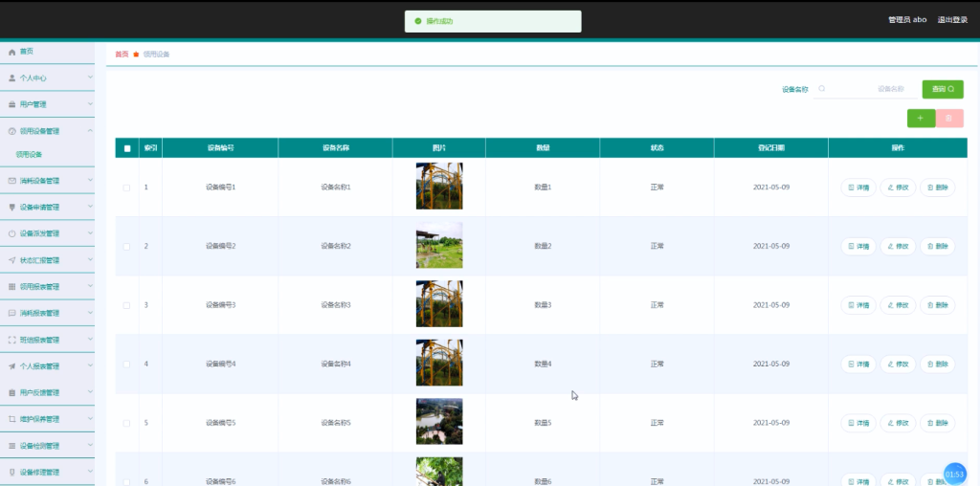Click the grid icon for 领用报表管理

point(11,287)
